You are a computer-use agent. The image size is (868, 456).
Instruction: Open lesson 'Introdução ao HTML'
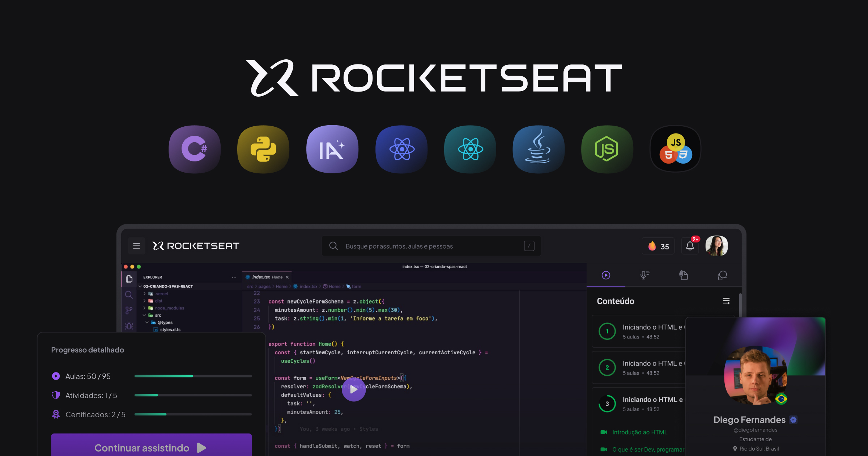[x=639, y=432]
